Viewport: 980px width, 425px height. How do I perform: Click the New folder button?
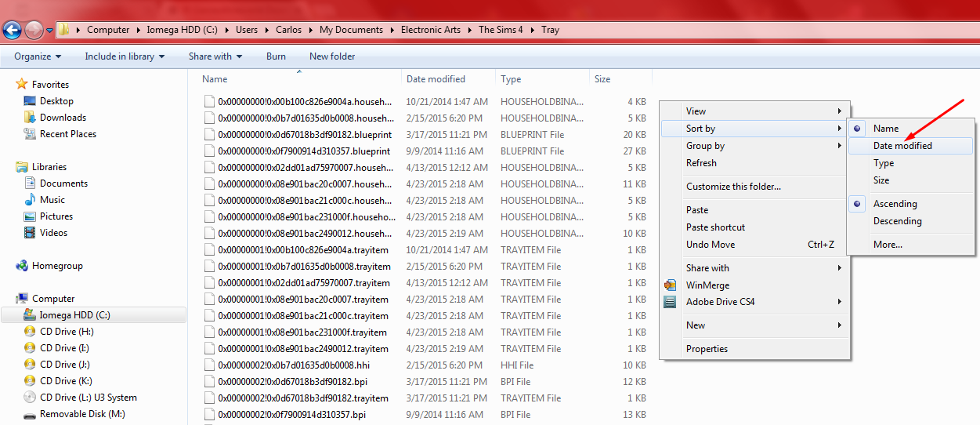332,56
